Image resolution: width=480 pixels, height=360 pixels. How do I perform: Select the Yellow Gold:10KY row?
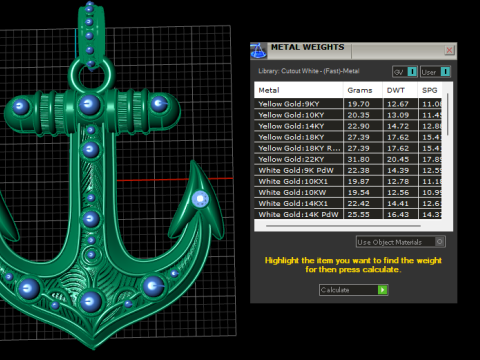[348, 115]
